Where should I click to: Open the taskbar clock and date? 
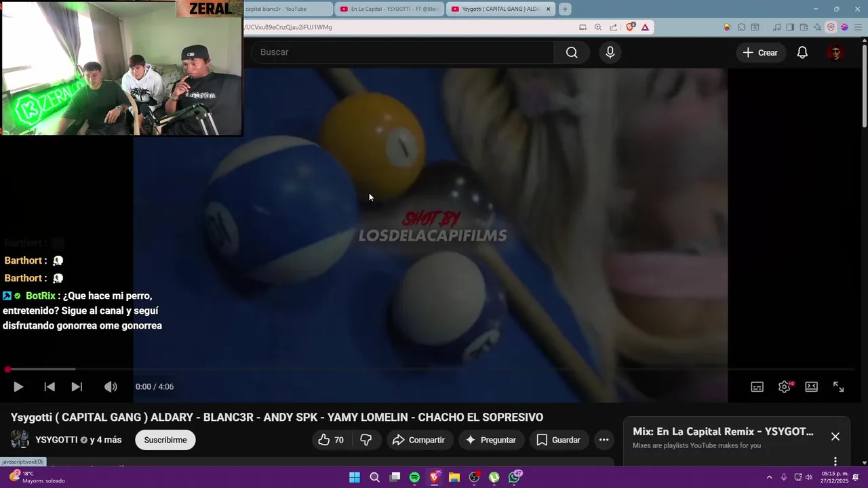[x=835, y=477]
